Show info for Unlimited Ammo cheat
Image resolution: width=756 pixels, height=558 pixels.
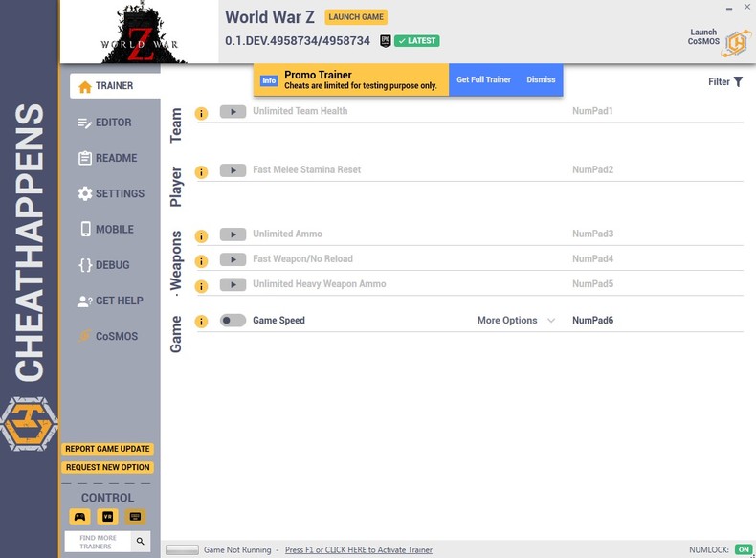201,235
